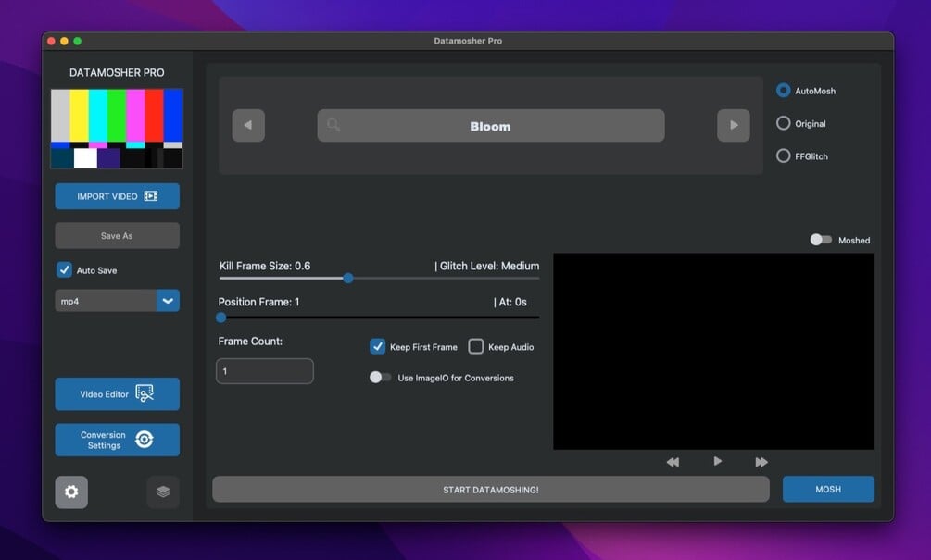Select the Original radio option
The image size is (931, 560).
tap(783, 123)
